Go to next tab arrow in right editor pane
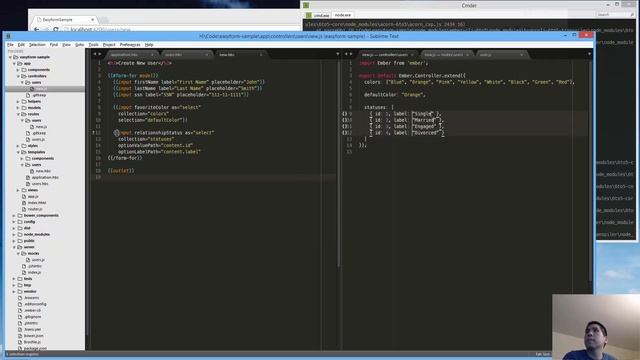The height and width of the screenshot is (360, 640). pos(351,54)
